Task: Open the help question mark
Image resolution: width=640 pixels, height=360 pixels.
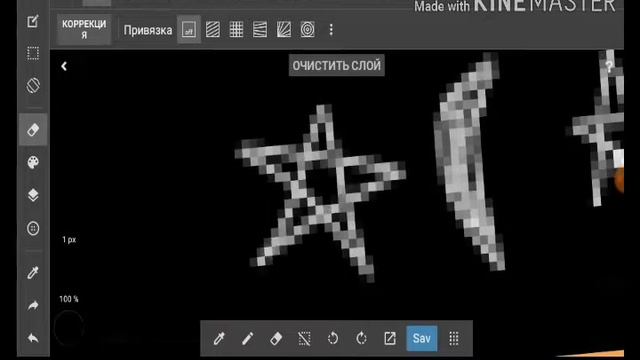Action: click(609, 67)
